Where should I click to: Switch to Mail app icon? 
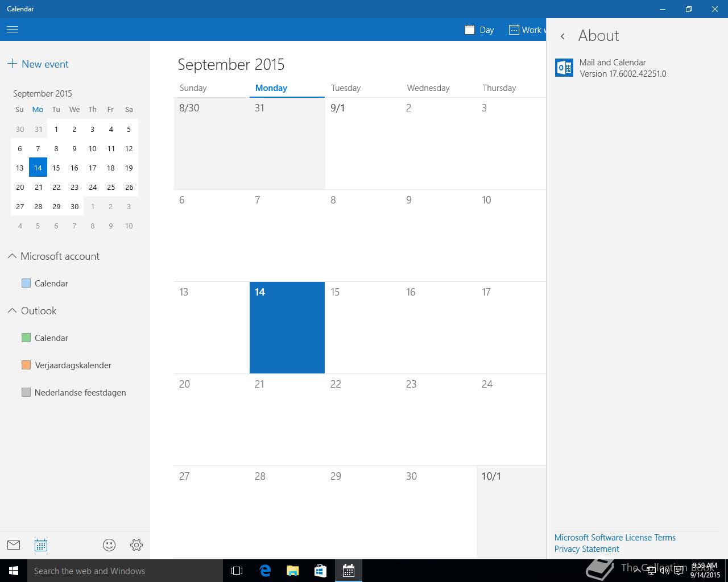click(14, 545)
